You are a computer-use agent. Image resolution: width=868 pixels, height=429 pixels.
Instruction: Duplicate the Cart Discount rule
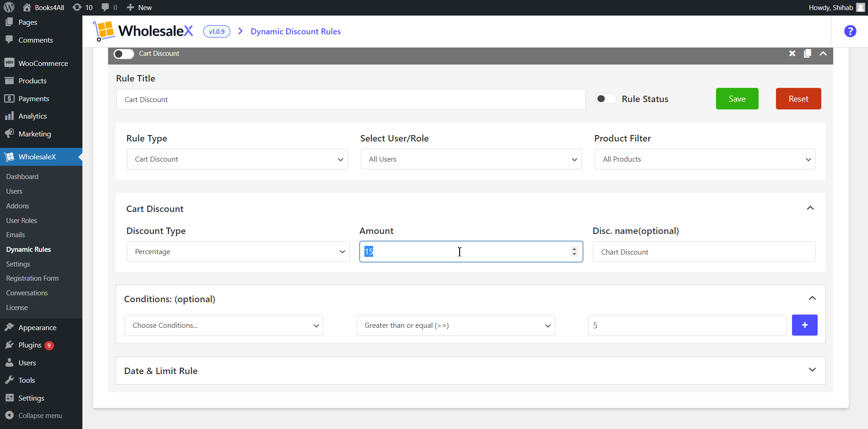pyautogui.click(x=808, y=54)
